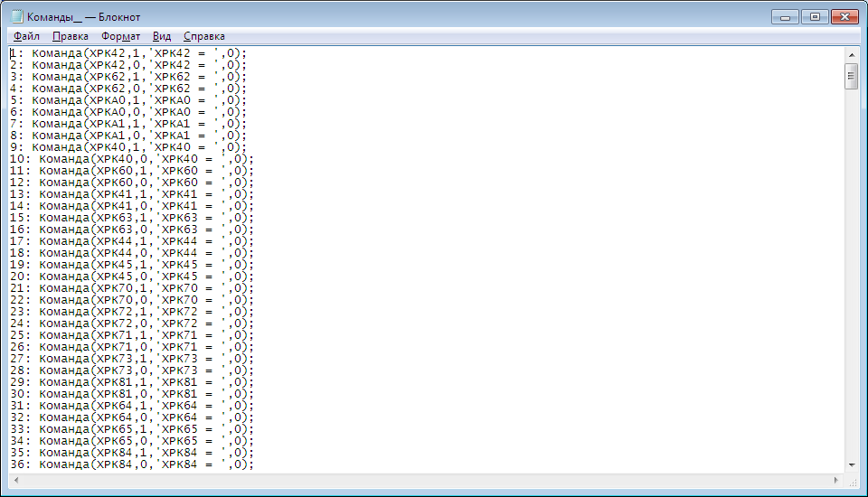This screenshot has width=868, height=497.
Task: Click line 32: Команда(ХРК64,0,'ХРК64 = ',0);
Action: (x=132, y=417)
